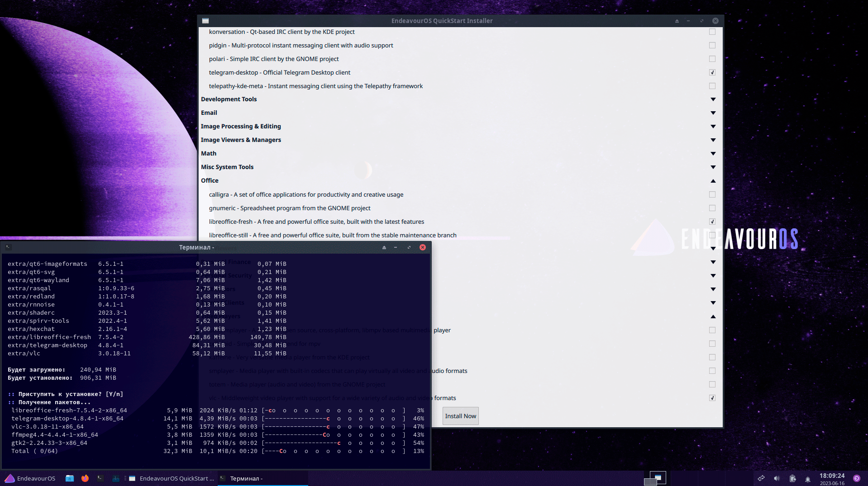
Task: Collapse the Office category
Action: click(713, 181)
